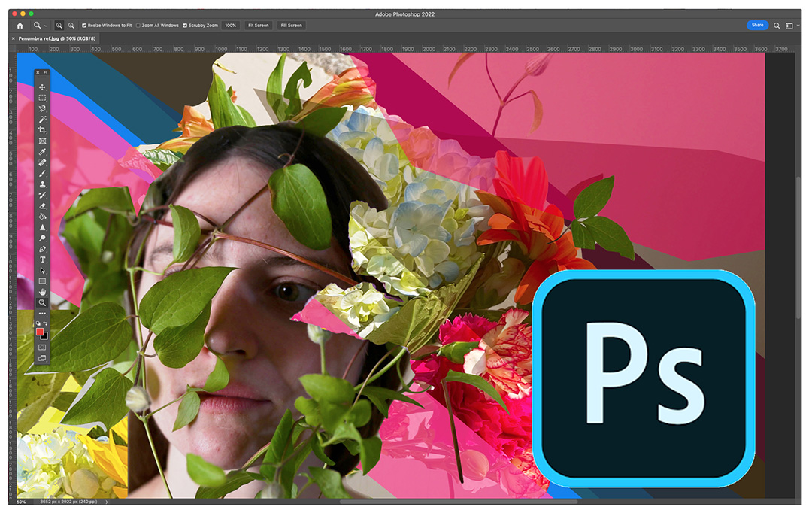This screenshot has width=812, height=516.
Task: Click the vertical scrollbar thumb
Action: point(798,249)
